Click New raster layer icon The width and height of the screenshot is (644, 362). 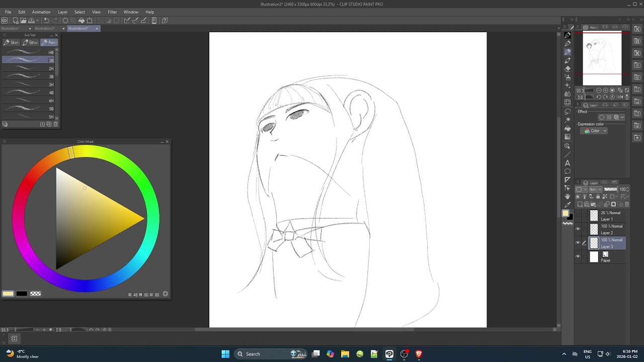click(580, 205)
